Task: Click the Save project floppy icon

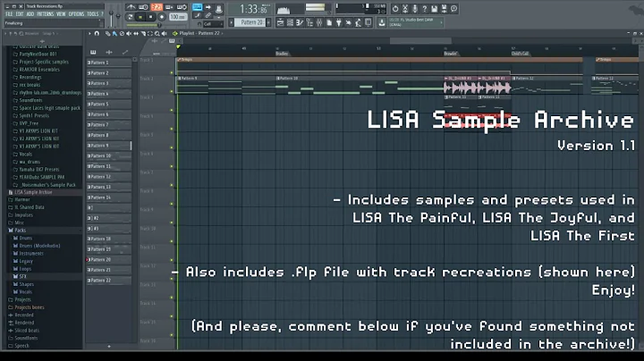Action: pyautogui.click(x=434, y=9)
